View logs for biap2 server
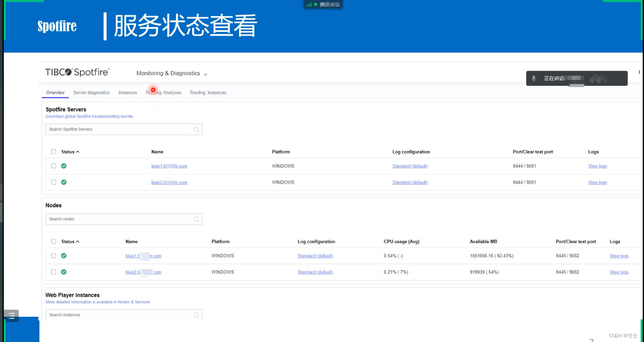Viewport: 644px width, 342px height. 597,183
